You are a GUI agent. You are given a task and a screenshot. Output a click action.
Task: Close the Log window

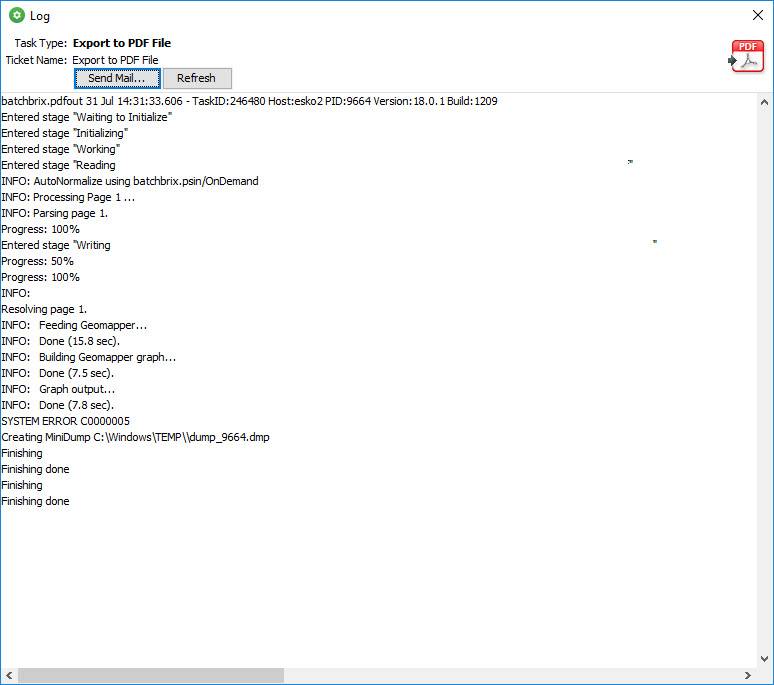pyautogui.click(x=758, y=15)
